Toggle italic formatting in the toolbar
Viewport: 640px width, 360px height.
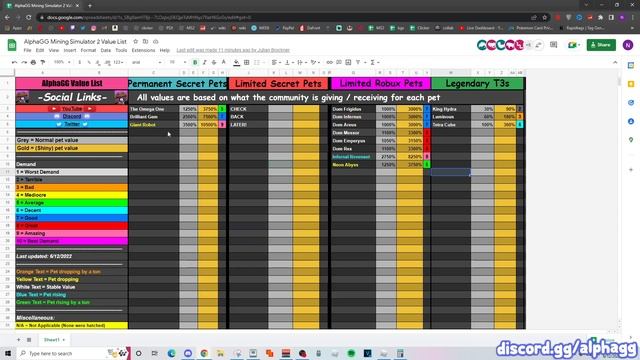204,62
